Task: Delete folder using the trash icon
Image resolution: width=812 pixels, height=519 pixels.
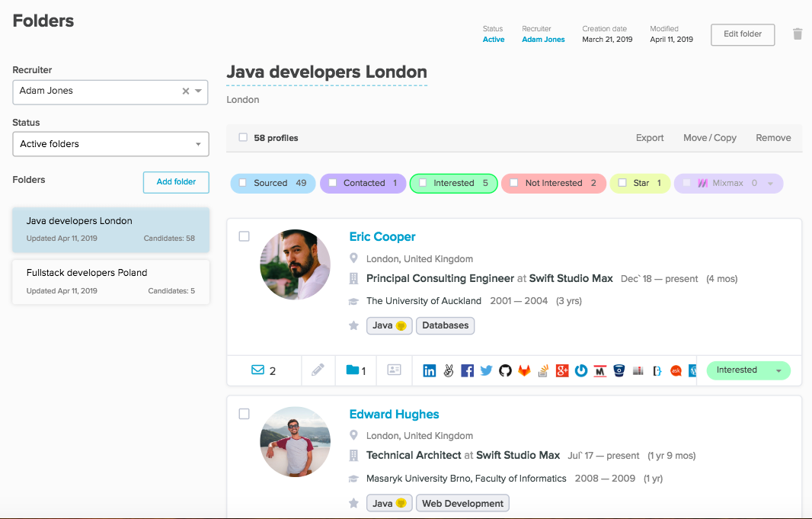Action: [x=798, y=34]
